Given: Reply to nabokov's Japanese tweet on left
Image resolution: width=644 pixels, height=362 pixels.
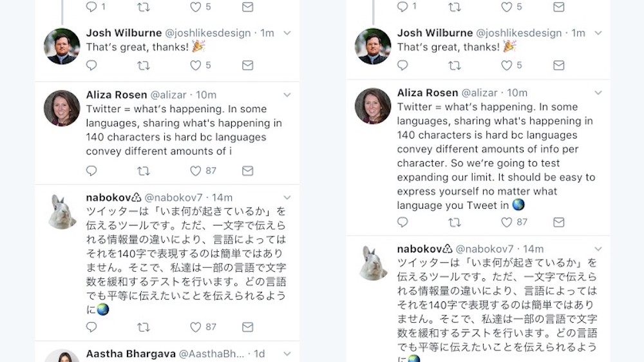Looking at the screenshot, I should (x=91, y=327).
